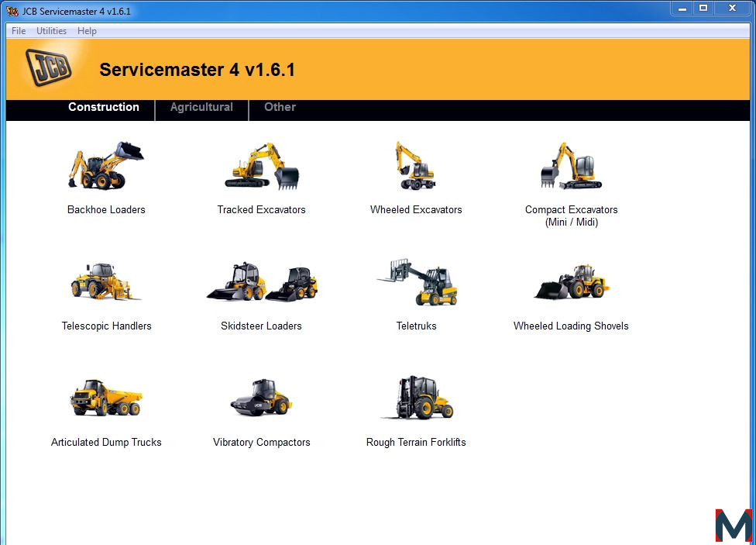Select Wheeled Loading Shovels machine icon

tap(572, 282)
